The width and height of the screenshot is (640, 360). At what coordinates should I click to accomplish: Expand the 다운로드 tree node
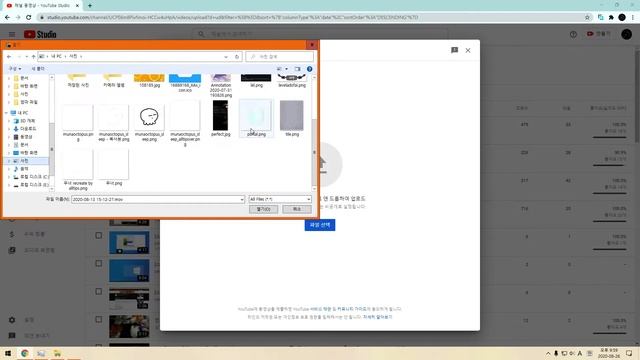tap(9, 129)
